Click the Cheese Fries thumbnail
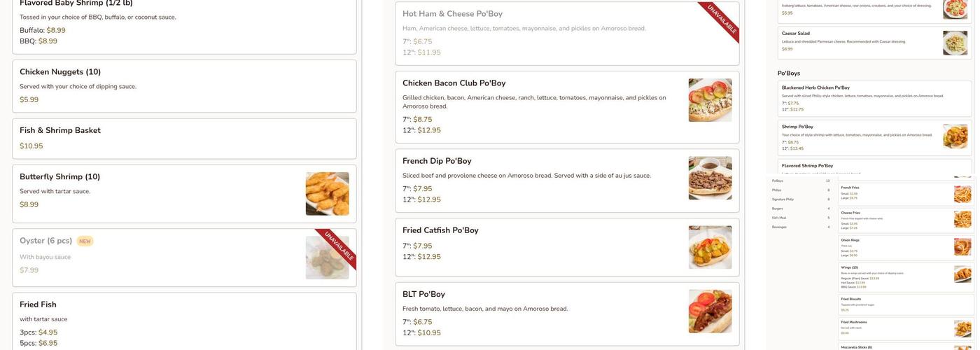This screenshot has width=980, height=350. [x=962, y=219]
